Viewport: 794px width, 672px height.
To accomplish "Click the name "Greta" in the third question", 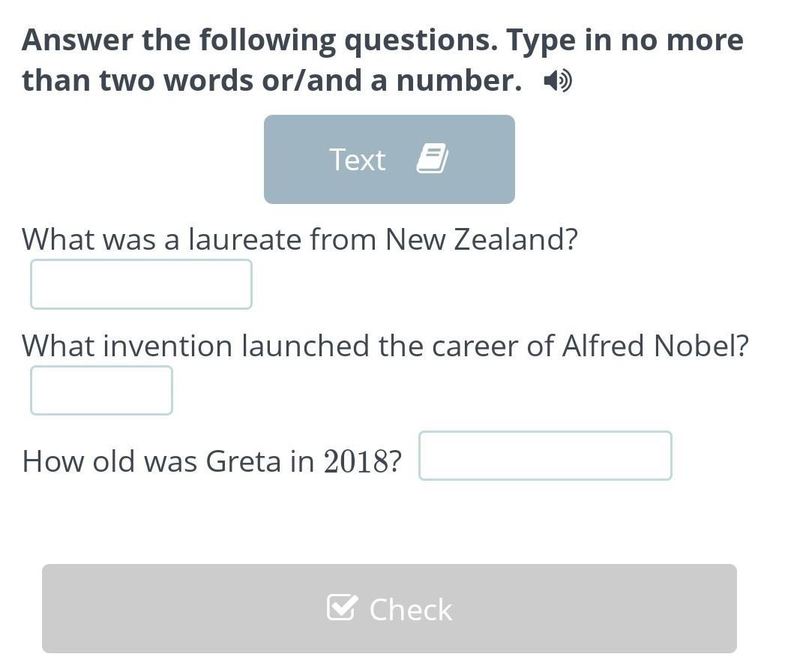I will click(x=243, y=461).
